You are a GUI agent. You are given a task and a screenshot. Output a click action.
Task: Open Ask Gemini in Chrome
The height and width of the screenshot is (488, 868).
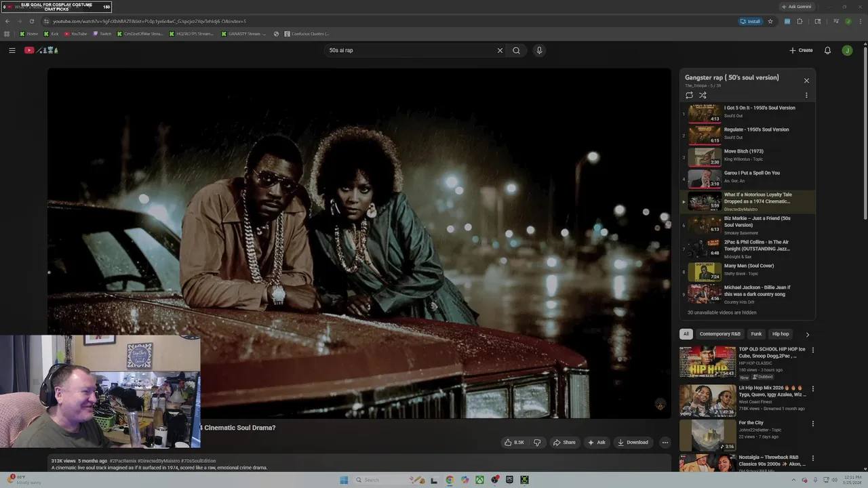click(x=797, y=7)
